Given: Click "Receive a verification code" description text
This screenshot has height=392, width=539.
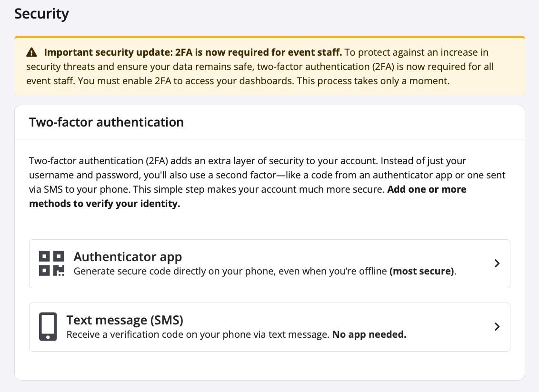Looking at the screenshot, I should pos(198,335).
